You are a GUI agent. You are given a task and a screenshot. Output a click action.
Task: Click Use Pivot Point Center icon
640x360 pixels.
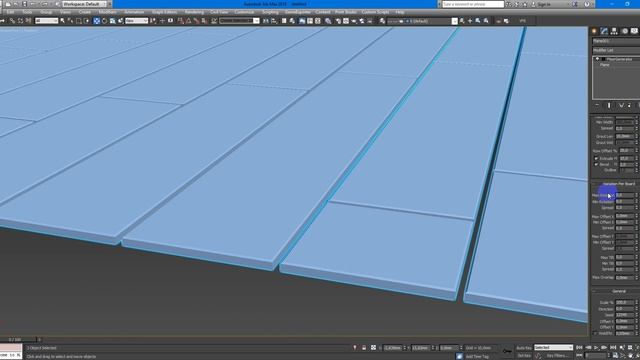coord(153,21)
